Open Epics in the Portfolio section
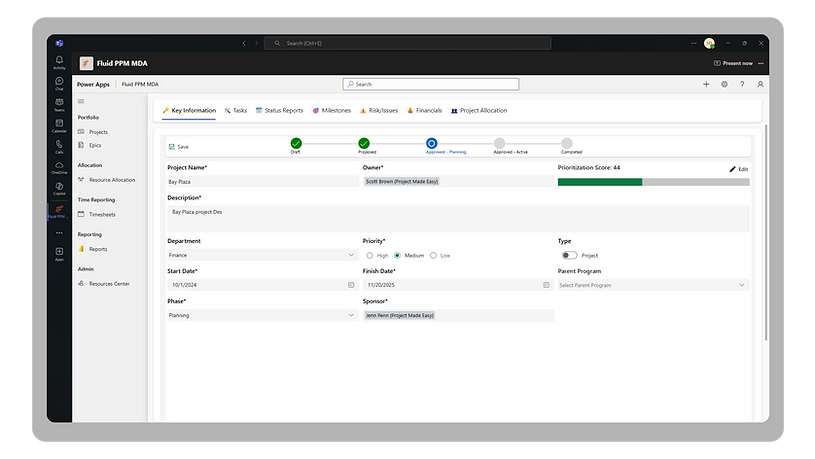The image size is (815, 459). pyautogui.click(x=90, y=146)
